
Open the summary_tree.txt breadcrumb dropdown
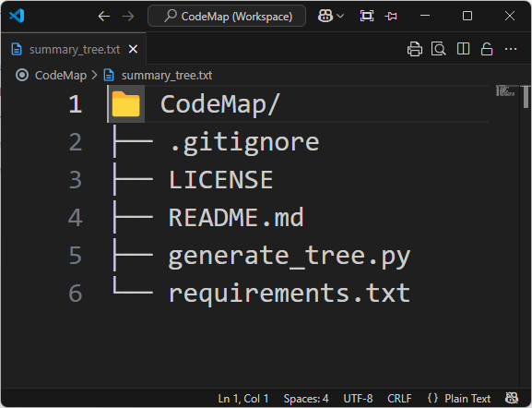167,75
